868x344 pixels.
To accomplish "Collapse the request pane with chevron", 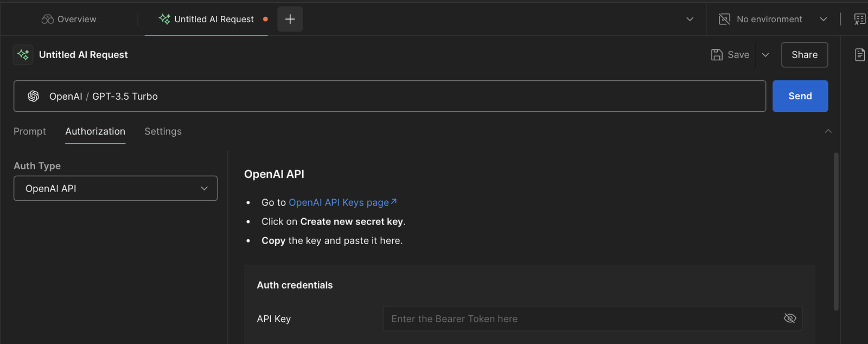I will click(828, 131).
